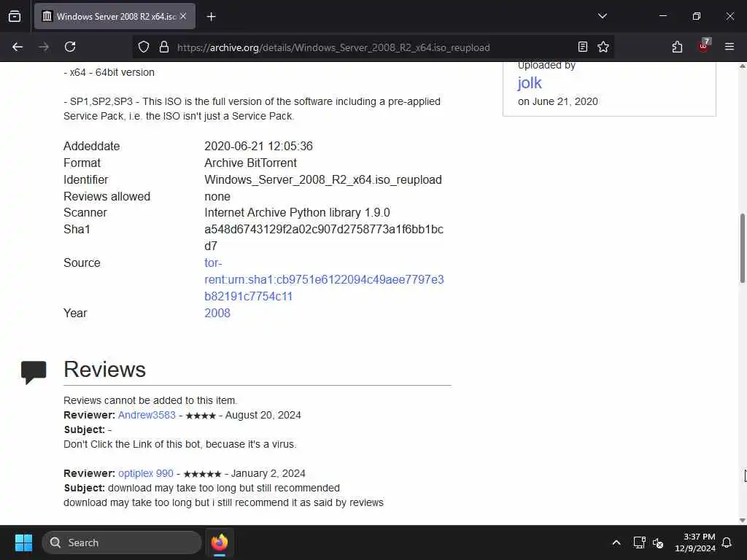Click the Identifier value Windows_Server_2008_R2_x64.iso_reupload

coord(323,179)
